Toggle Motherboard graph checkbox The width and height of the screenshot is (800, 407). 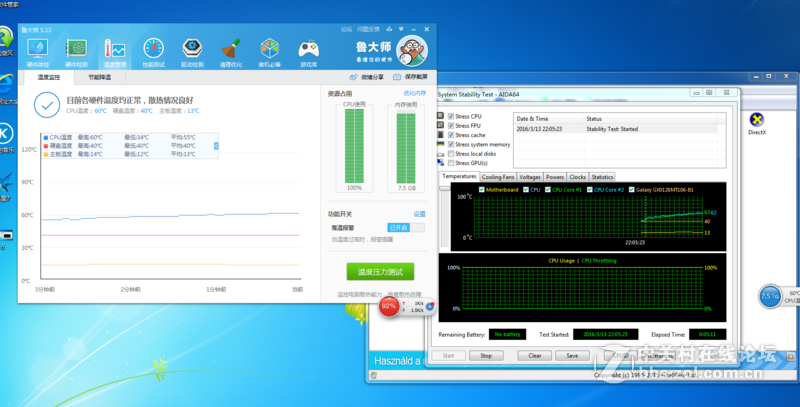482,190
